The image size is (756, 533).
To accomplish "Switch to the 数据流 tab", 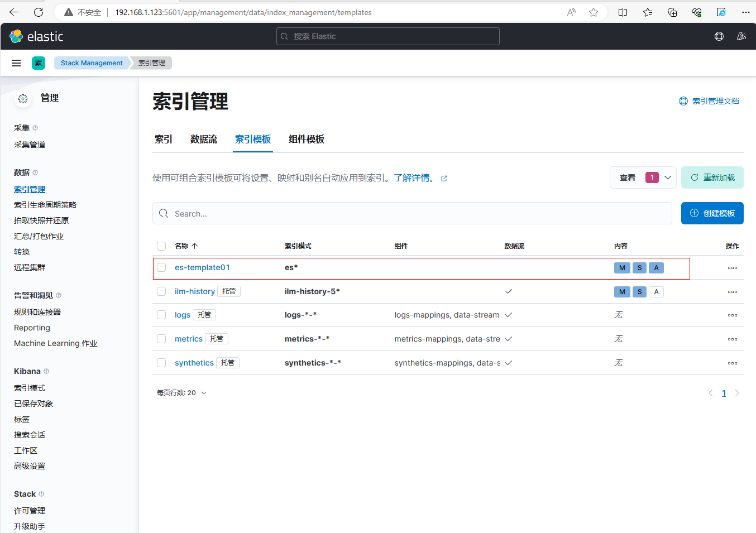I will tap(203, 140).
